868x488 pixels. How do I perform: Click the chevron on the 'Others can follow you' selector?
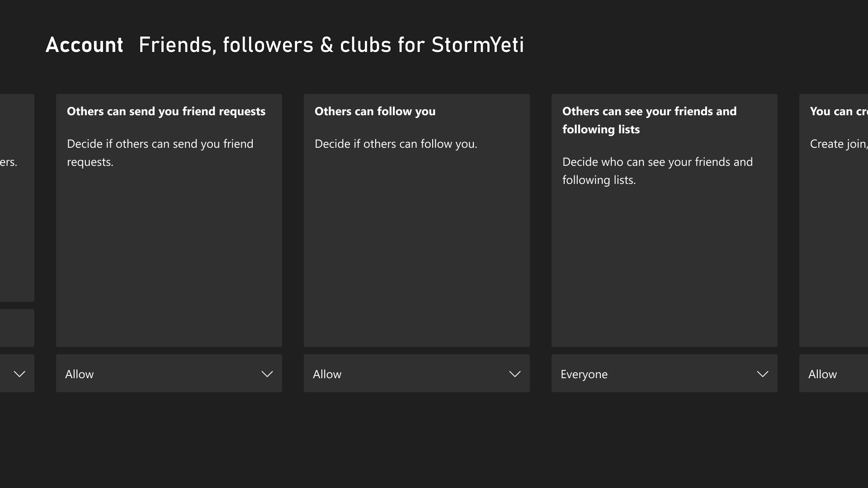(515, 374)
